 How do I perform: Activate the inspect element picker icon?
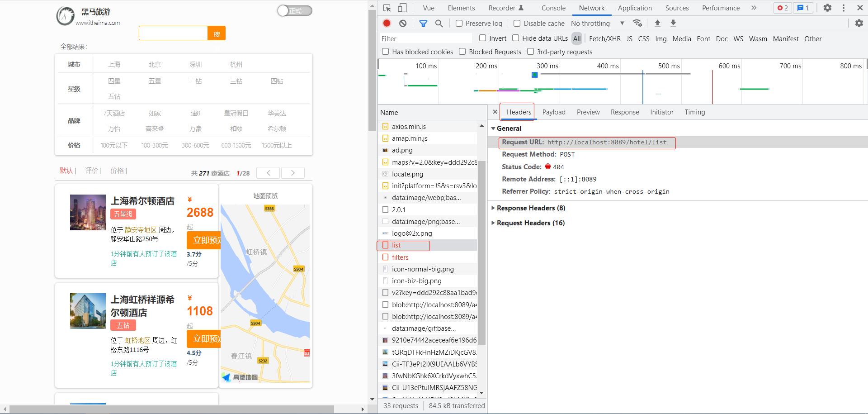point(387,8)
